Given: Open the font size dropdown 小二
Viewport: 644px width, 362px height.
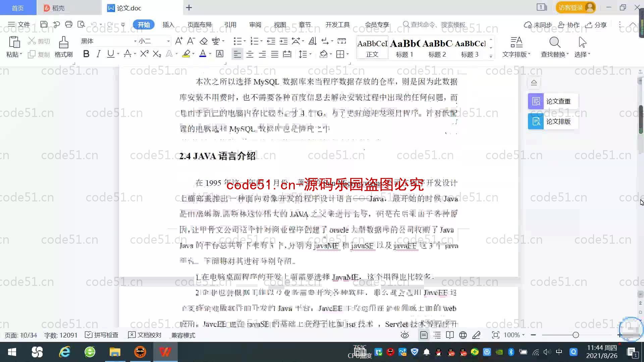Looking at the screenshot, I should point(168,41).
